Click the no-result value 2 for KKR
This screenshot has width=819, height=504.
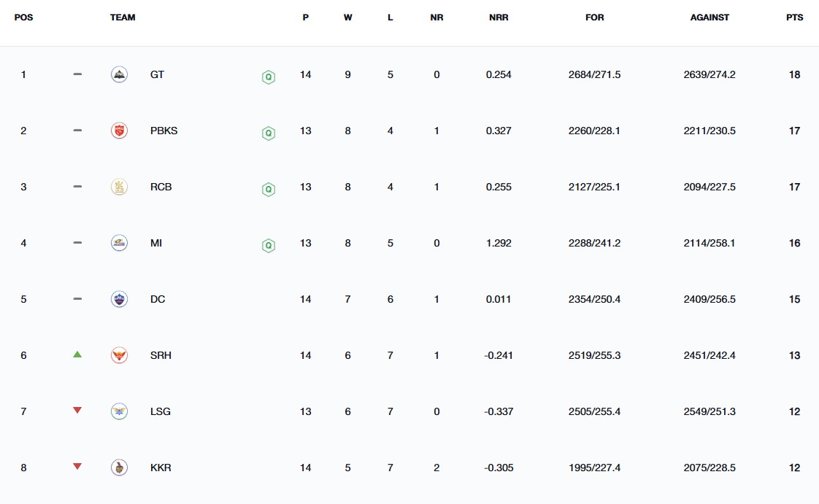[x=437, y=468]
